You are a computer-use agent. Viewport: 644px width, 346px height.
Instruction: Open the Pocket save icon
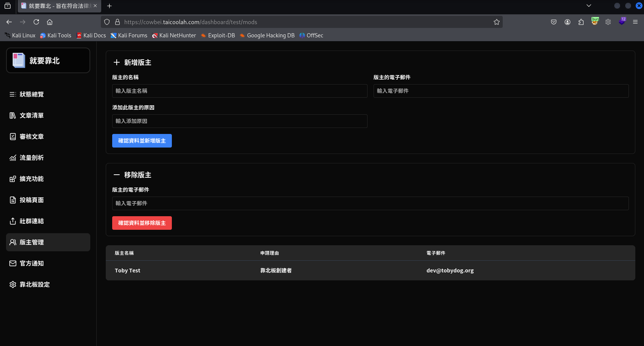[x=554, y=22]
